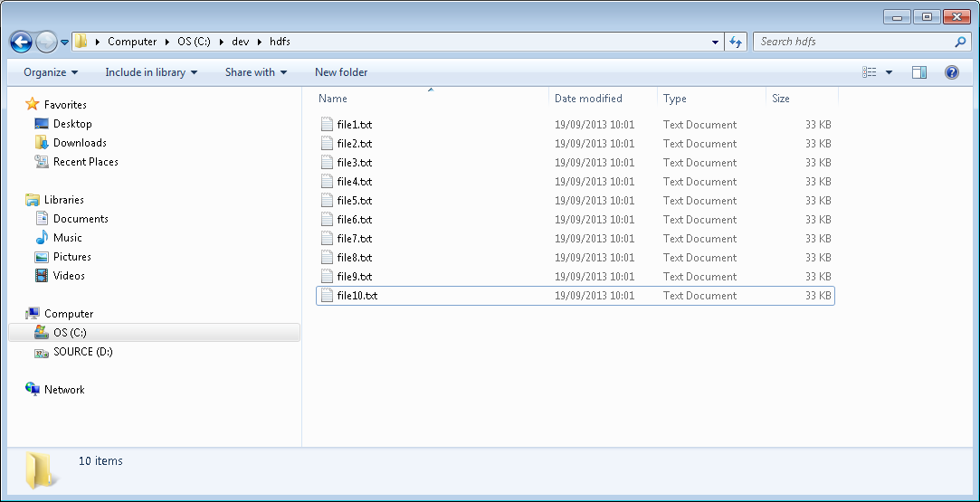
Task: Click the file1.txt document icon
Action: (x=328, y=125)
